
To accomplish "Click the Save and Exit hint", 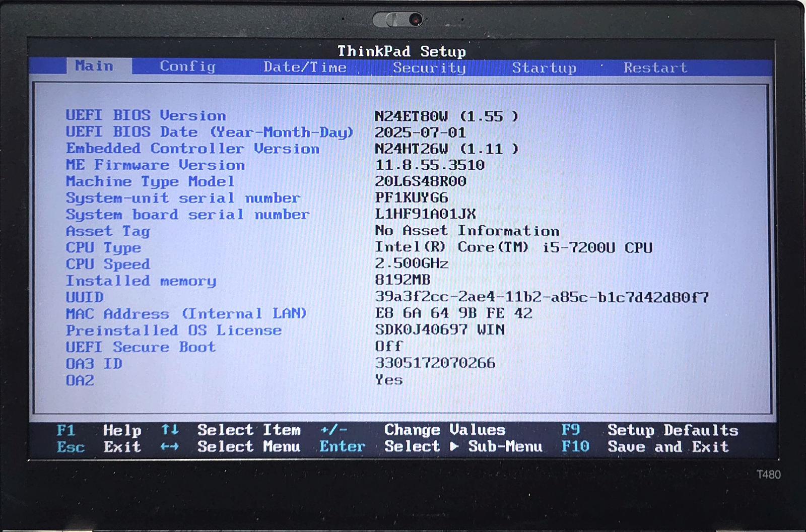I will [668, 447].
